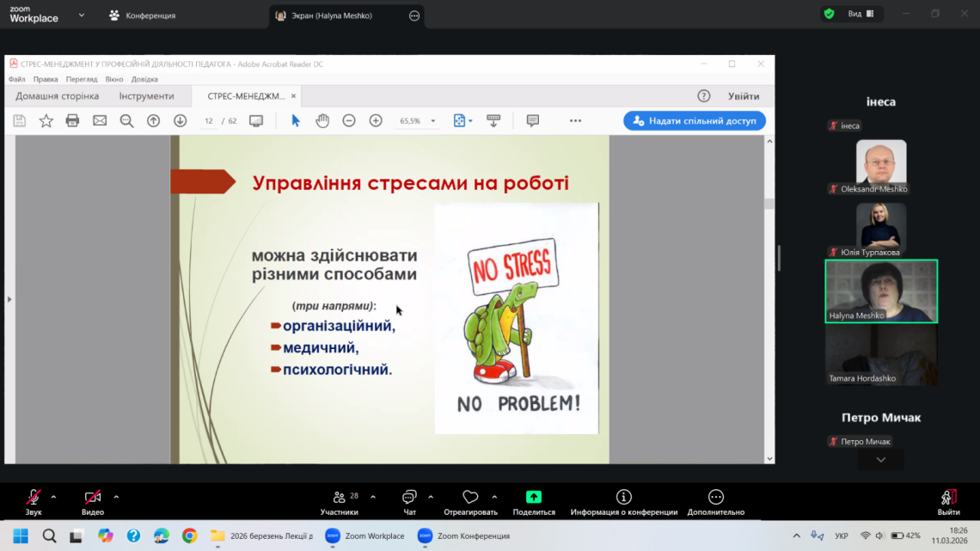This screenshot has width=980, height=551.
Task: Open the Вид view layout menu
Action: click(861, 14)
